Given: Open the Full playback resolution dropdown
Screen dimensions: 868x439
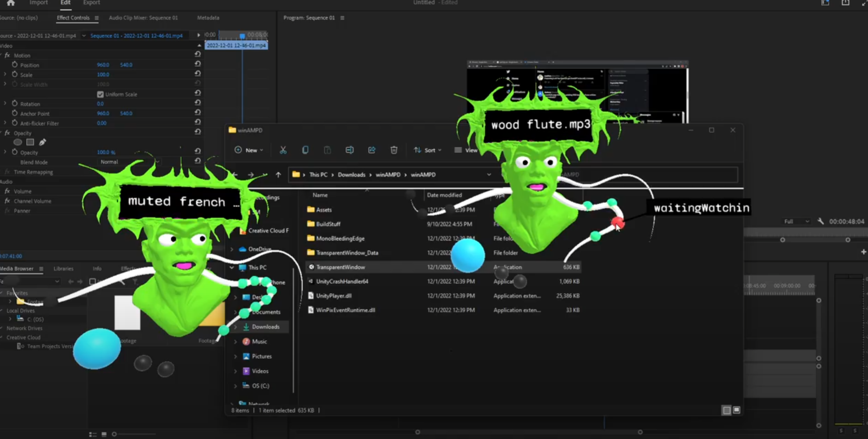Looking at the screenshot, I should [x=797, y=221].
